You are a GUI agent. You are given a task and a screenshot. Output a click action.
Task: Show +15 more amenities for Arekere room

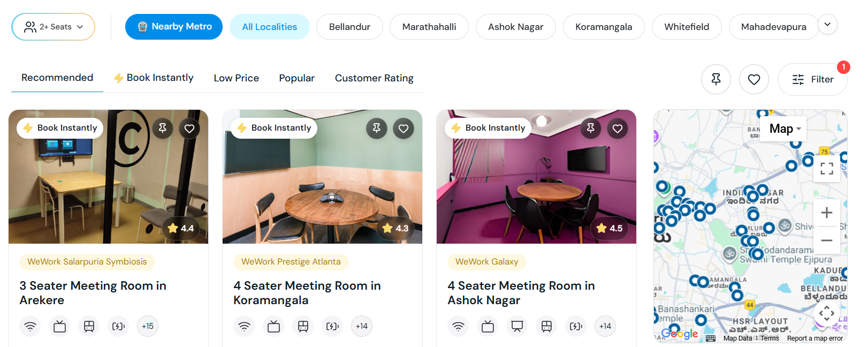148,326
